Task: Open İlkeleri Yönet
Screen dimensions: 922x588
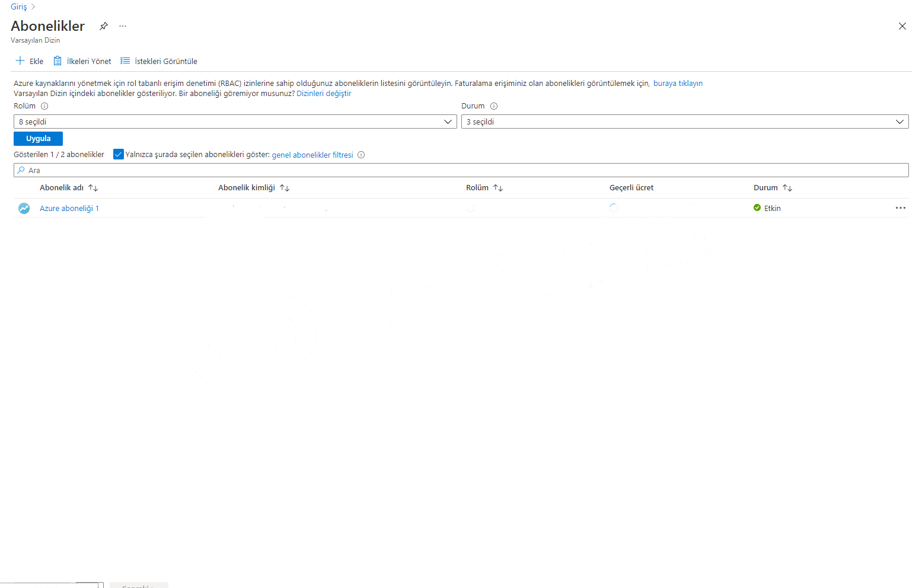Action: [82, 61]
